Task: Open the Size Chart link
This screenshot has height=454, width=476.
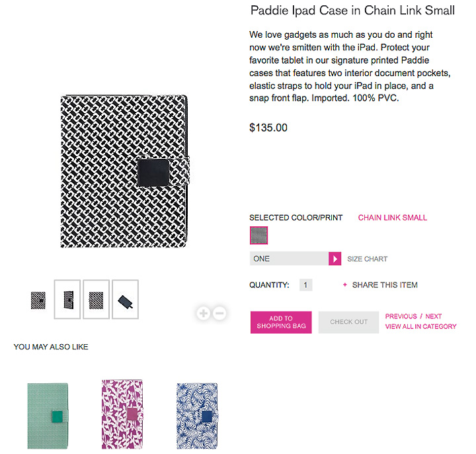Action: tap(367, 259)
